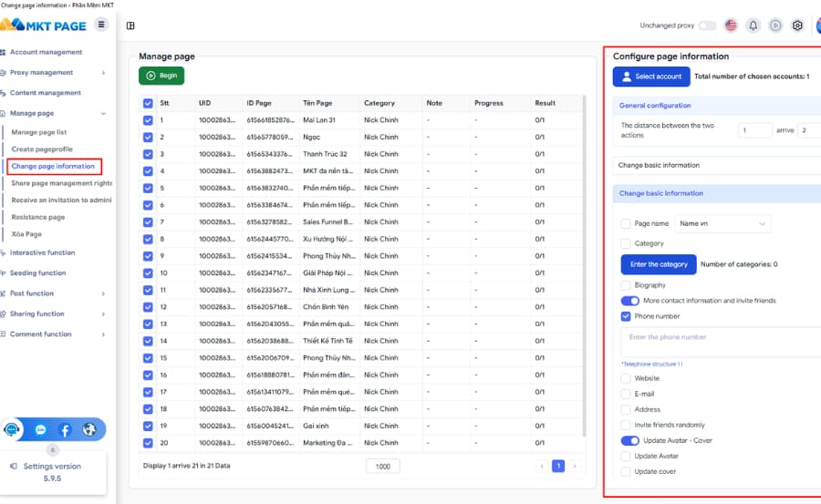The width and height of the screenshot is (821, 504).
Task: Open Create pageprofile
Action: click(x=42, y=149)
